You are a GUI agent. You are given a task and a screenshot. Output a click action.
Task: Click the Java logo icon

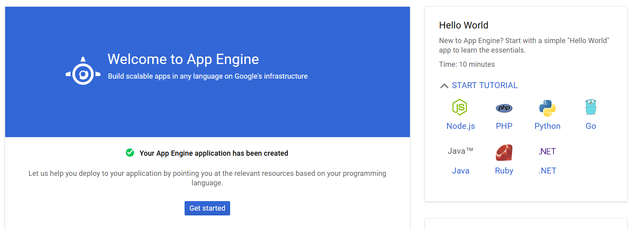pyautogui.click(x=461, y=151)
